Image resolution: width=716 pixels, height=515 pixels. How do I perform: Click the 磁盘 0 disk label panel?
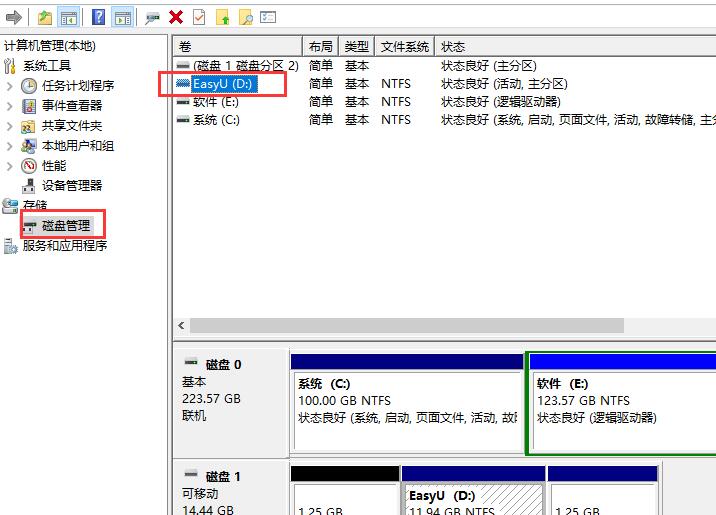click(231, 404)
